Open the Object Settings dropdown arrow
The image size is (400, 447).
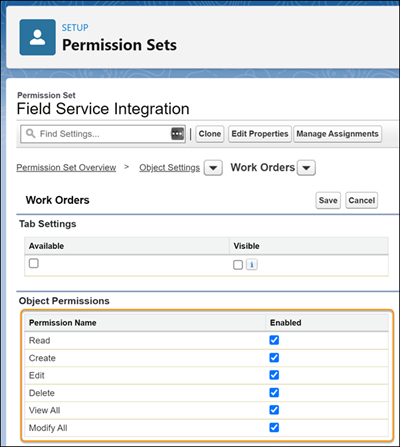pos(213,168)
